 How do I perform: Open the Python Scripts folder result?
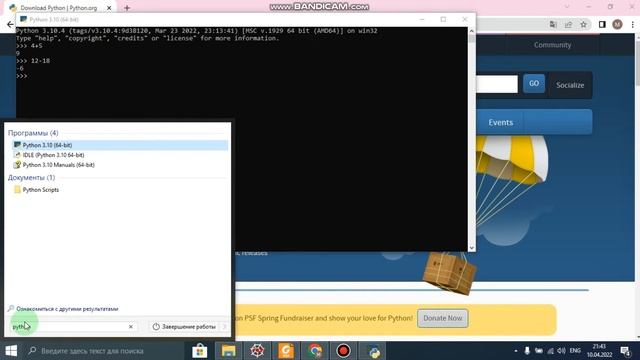pos(120,190)
